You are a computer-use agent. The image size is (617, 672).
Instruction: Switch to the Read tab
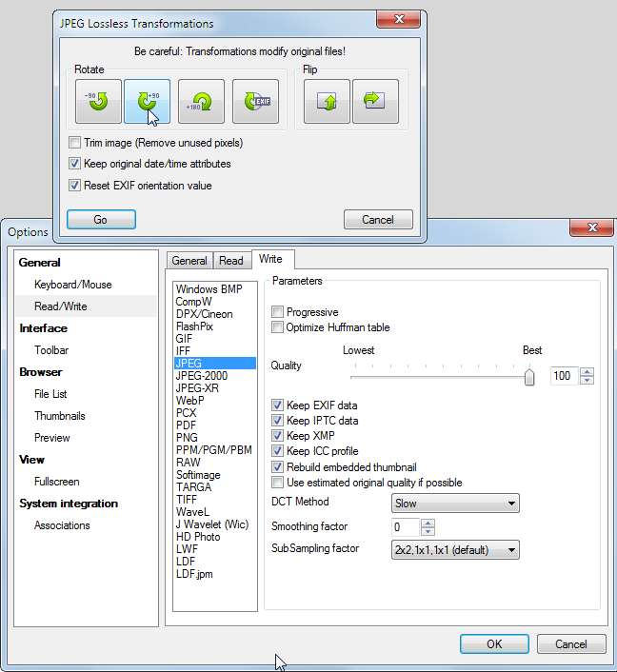(231, 261)
